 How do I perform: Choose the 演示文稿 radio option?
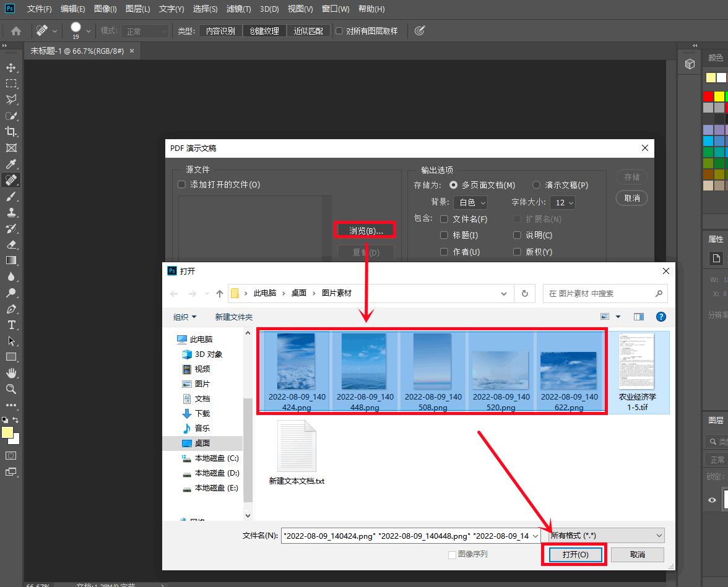tap(537, 185)
